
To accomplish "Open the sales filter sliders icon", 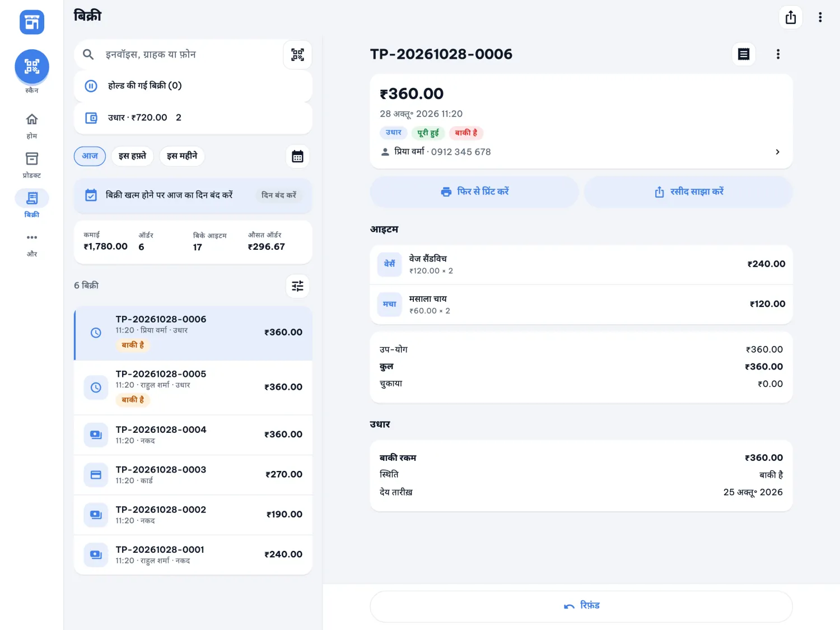I will (x=297, y=286).
